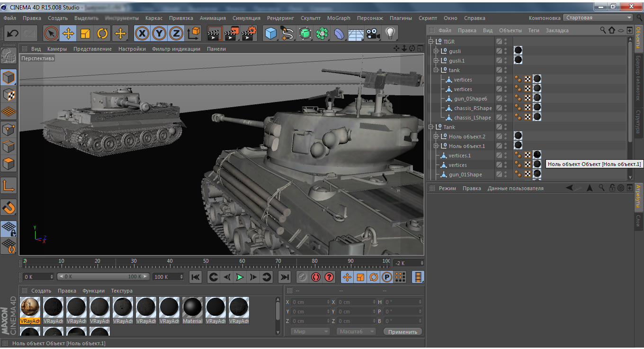Add a Light object
This screenshot has width=644, height=349.
pyautogui.click(x=390, y=34)
